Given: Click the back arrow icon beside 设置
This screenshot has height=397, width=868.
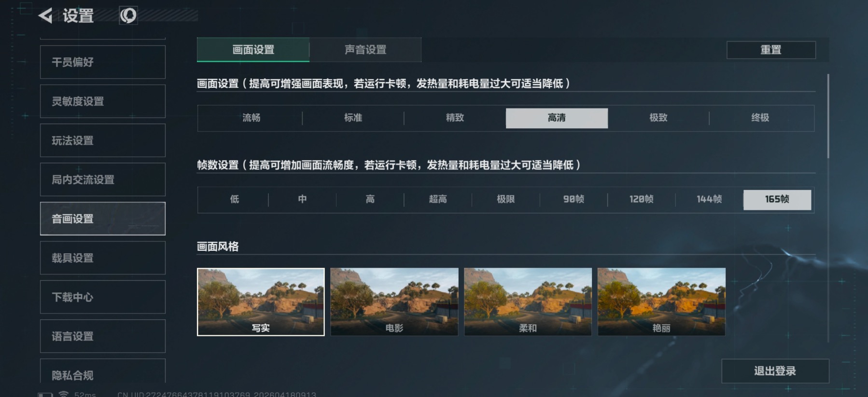Looking at the screenshot, I should click(45, 15).
